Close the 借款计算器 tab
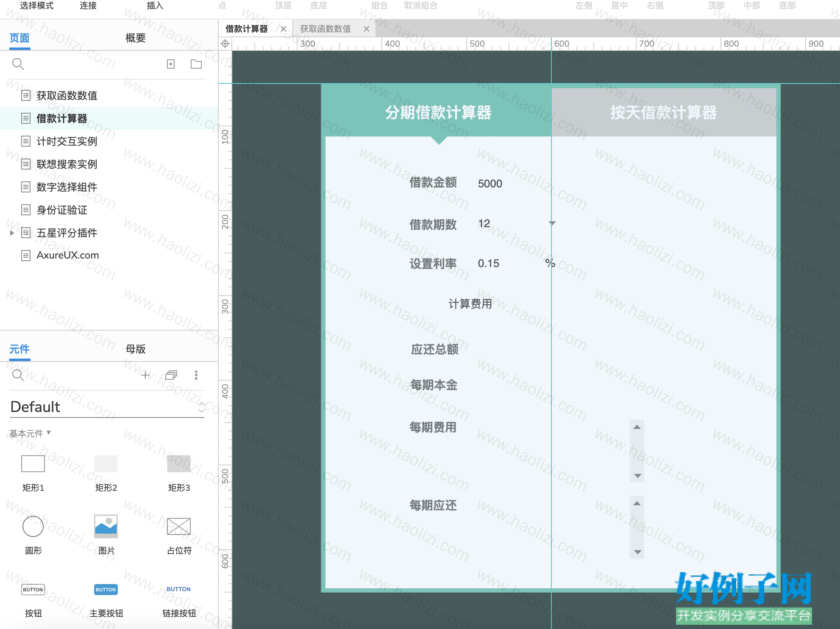 [284, 29]
